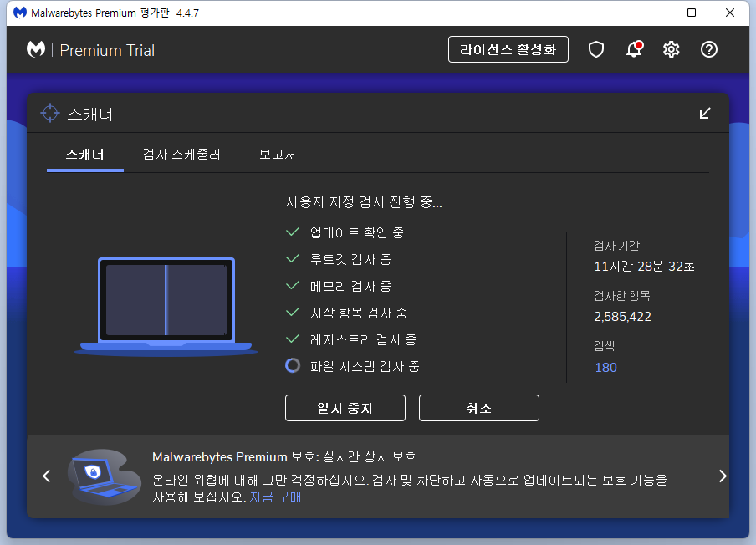Click the scanner crosshair icon
Image resolution: width=756 pixels, height=545 pixels.
point(50,113)
